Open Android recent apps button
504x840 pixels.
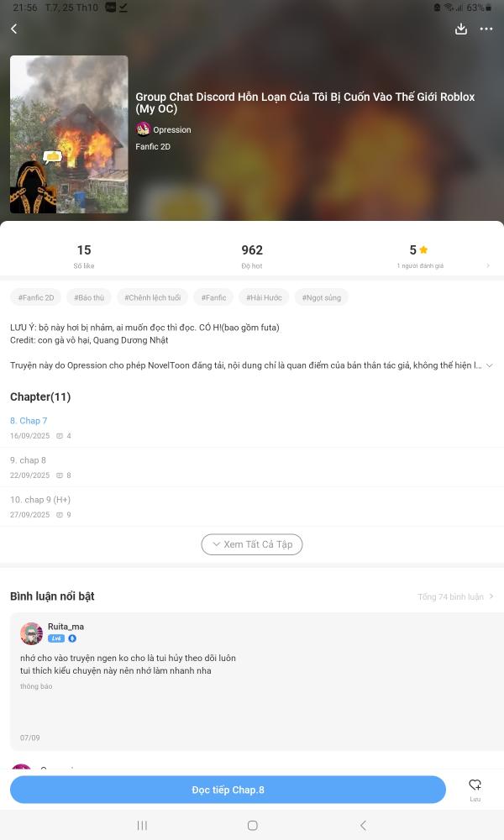pos(142,826)
